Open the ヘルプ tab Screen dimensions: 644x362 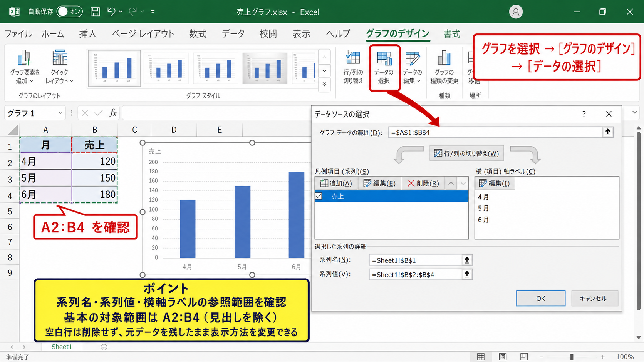point(338,34)
